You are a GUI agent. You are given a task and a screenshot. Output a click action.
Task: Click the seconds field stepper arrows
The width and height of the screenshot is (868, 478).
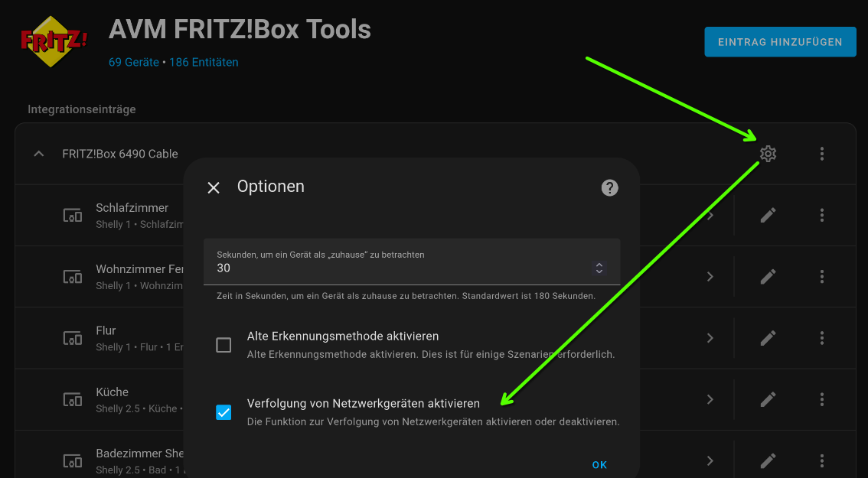[x=599, y=268]
